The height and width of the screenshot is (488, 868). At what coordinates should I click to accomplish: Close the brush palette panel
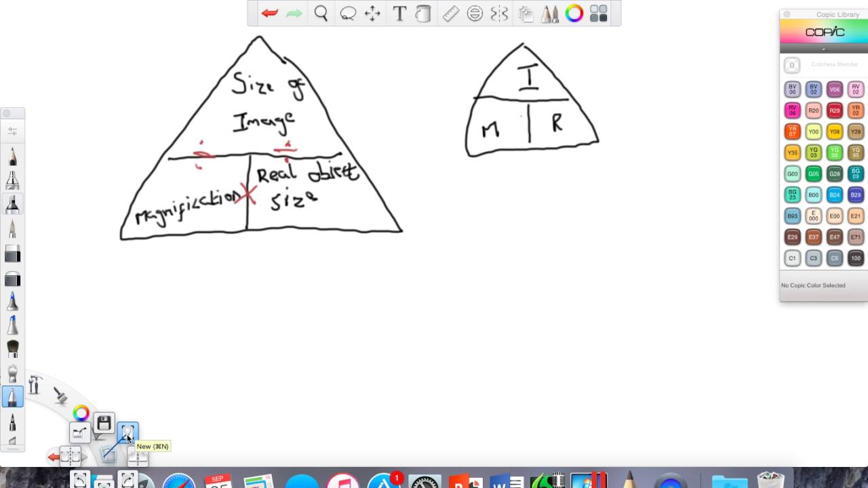6,114
